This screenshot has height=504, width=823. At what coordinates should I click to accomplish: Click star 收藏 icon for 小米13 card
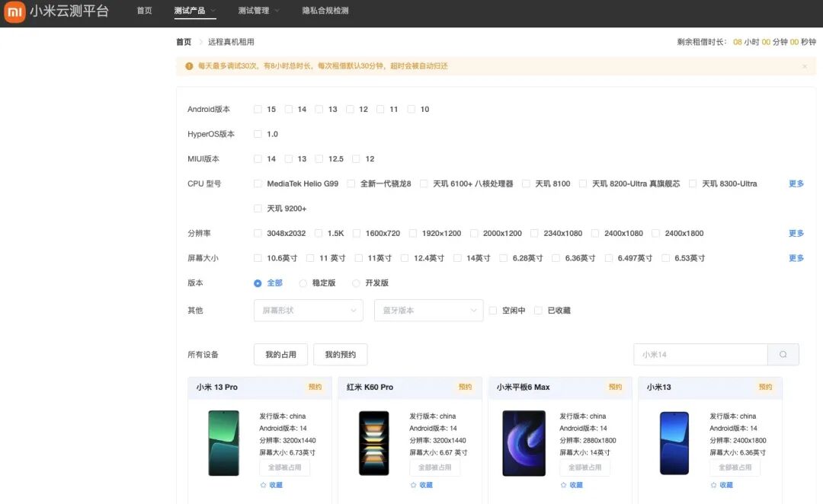tap(714, 485)
